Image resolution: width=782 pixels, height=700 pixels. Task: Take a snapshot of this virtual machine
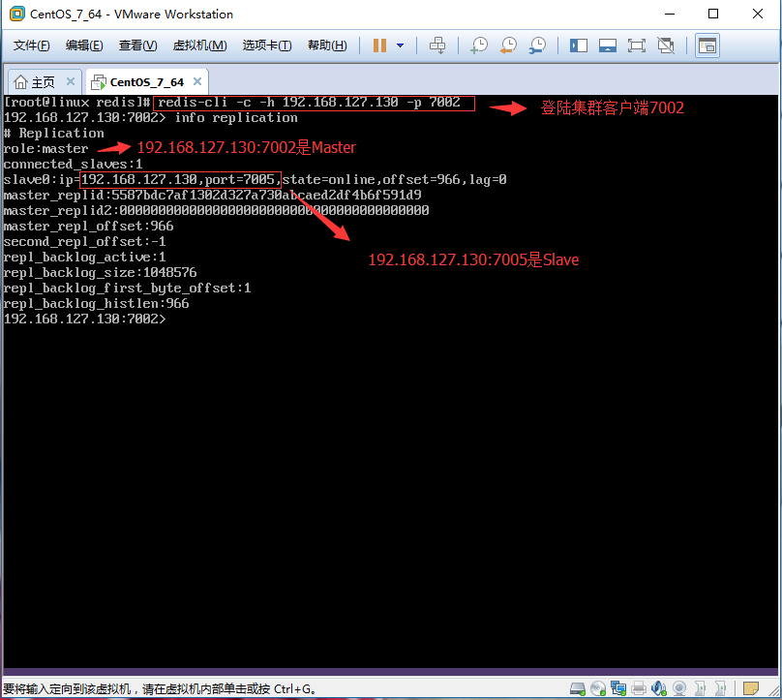[479, 46]
